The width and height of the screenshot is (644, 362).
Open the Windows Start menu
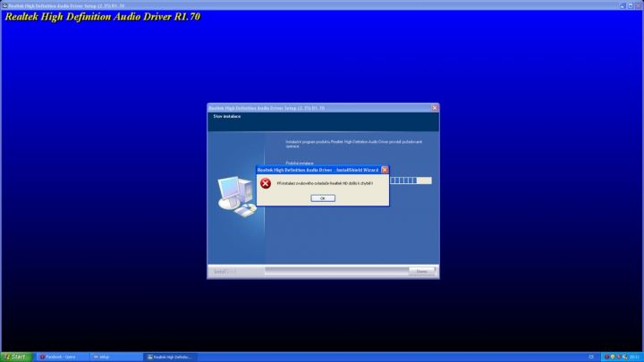coord(15,357)
